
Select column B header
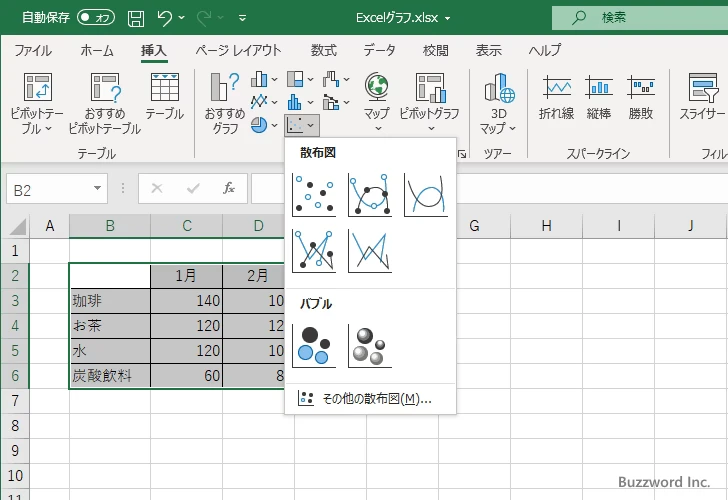pos(110,226)
